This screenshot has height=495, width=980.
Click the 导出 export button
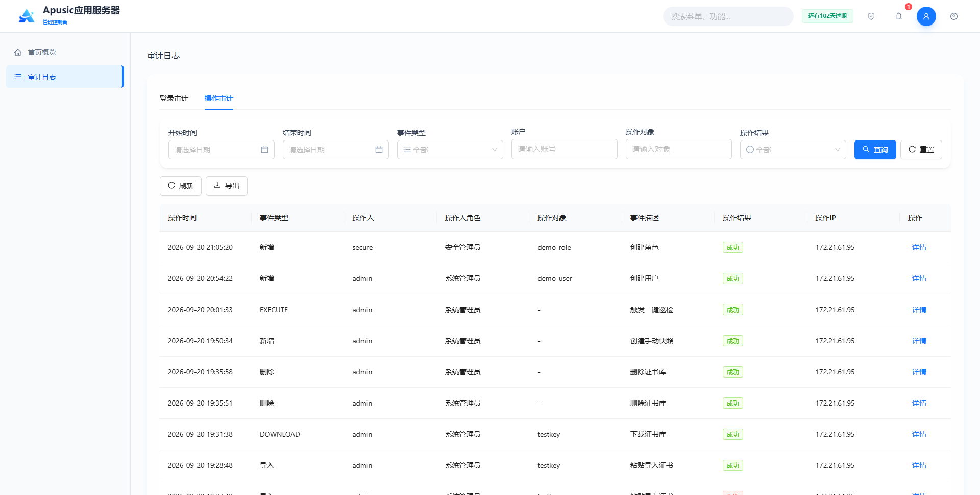(x=227, y=186)
